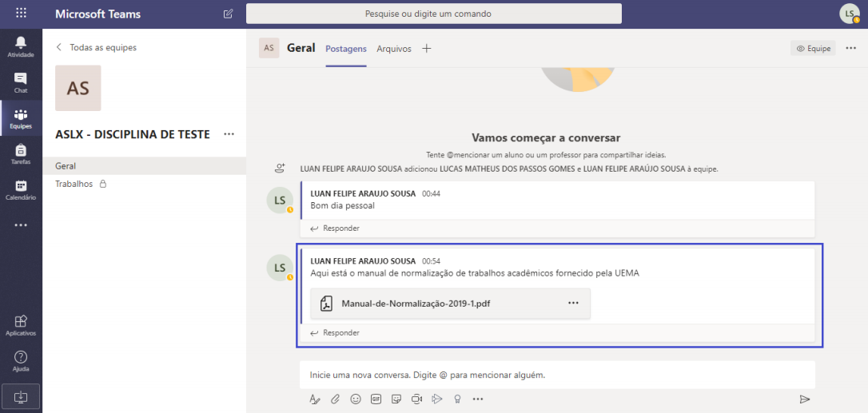Image resolution: width=868 pixels, height=413 pixels.
Task: Send the message with arrow icon
Action: click(805, 399)
